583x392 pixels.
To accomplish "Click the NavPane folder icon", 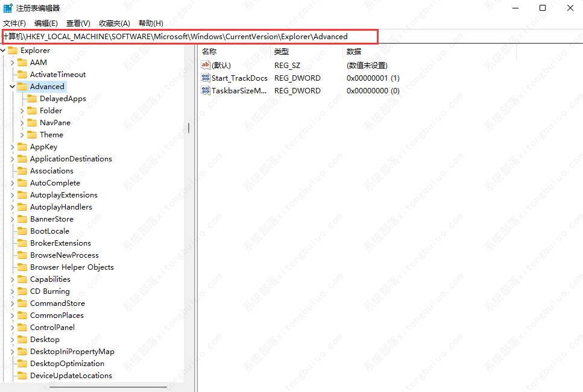I will pos(33,123).
